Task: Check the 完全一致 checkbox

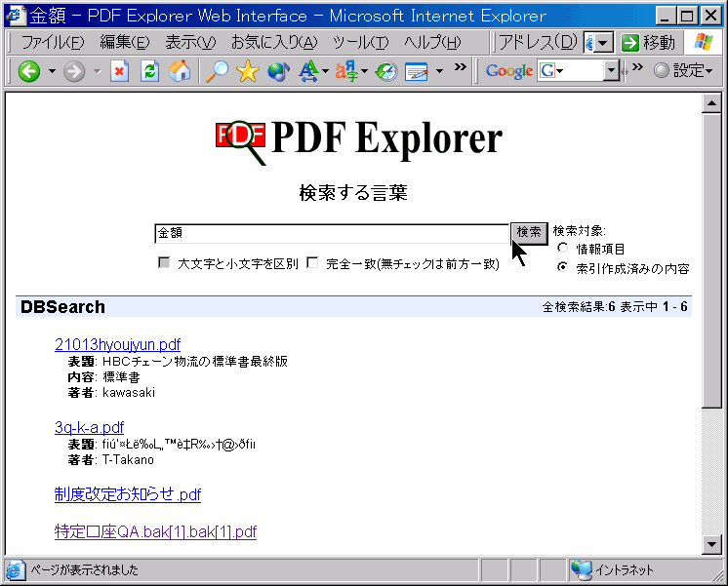Action: tap(312, 263)
